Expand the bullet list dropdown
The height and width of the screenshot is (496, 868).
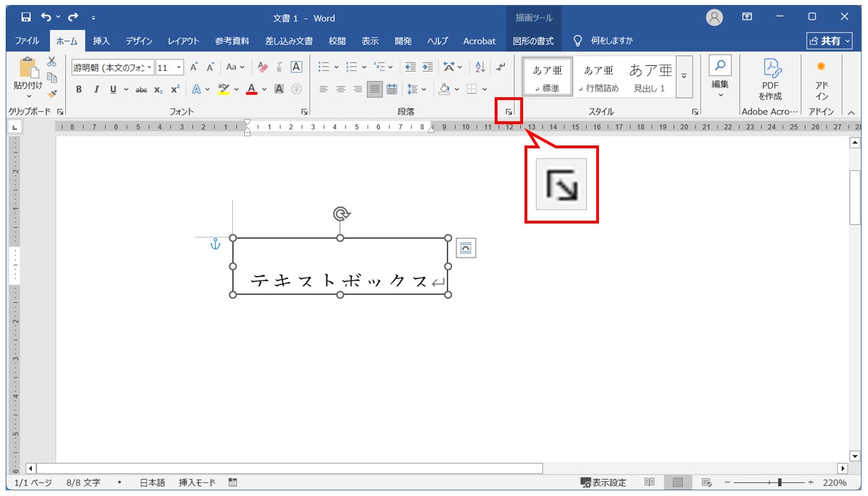pos(336,67)
